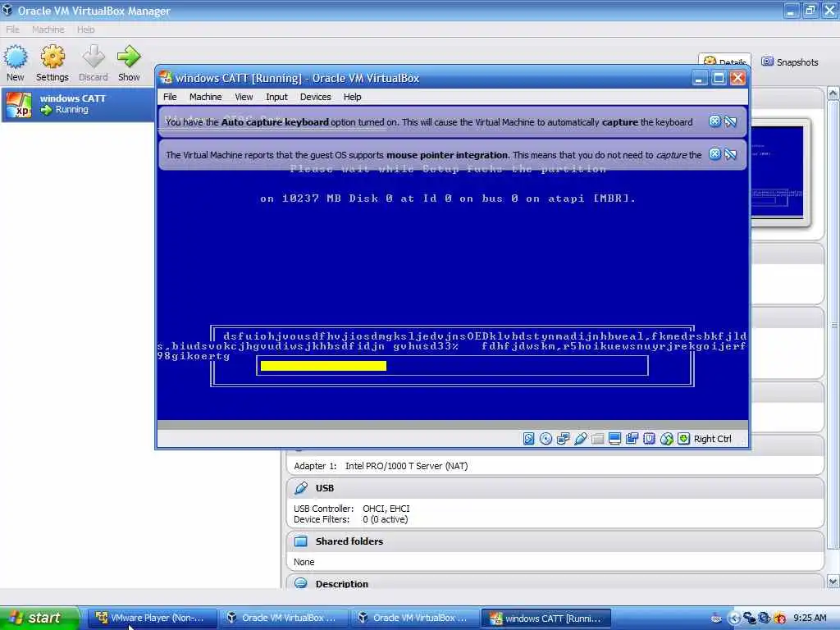Click the virtualization chip indicator in VM status bar

pyautogui.click(x=649, y=439)
